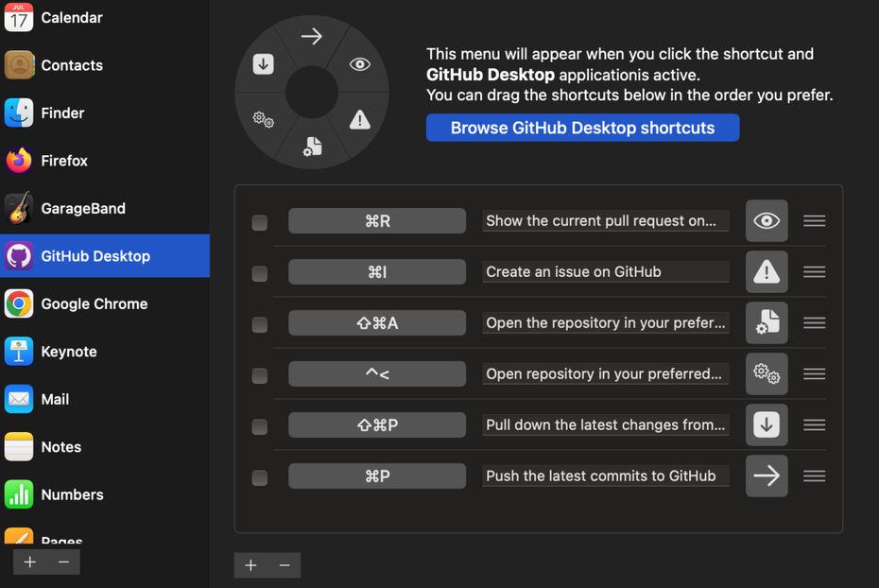
Task: Tick the checkbox for Push the latest commits
Action: click(x=260, y=477)
